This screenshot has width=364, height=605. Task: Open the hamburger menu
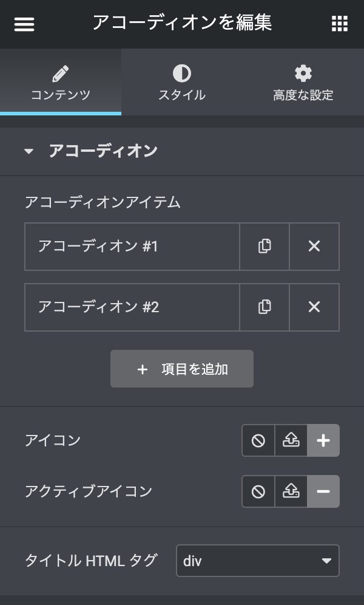pos(24,24)
